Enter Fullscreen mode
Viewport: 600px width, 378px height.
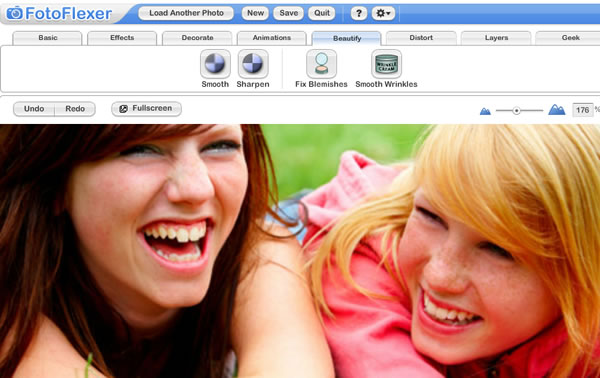click(x=147, y=109)
